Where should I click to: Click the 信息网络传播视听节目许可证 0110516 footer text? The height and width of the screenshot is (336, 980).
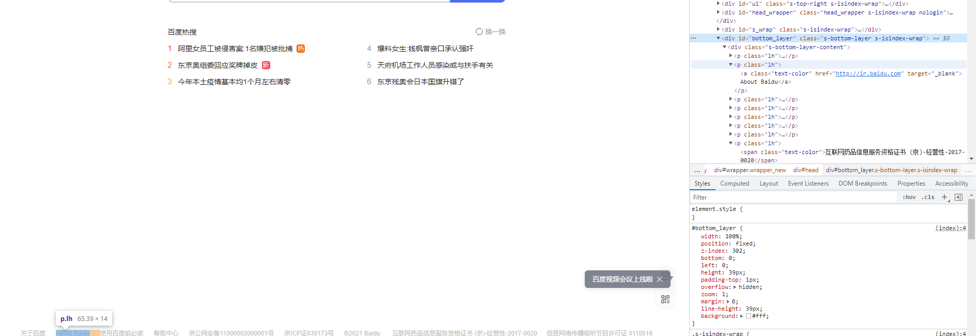pos(599,333)
